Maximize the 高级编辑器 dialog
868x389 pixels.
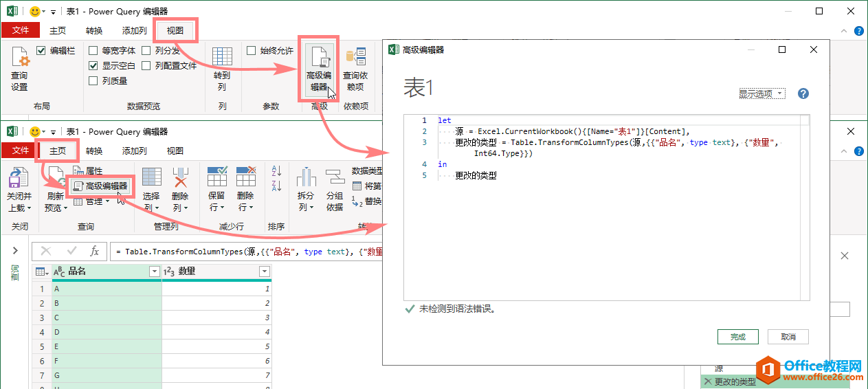[782, 49]
